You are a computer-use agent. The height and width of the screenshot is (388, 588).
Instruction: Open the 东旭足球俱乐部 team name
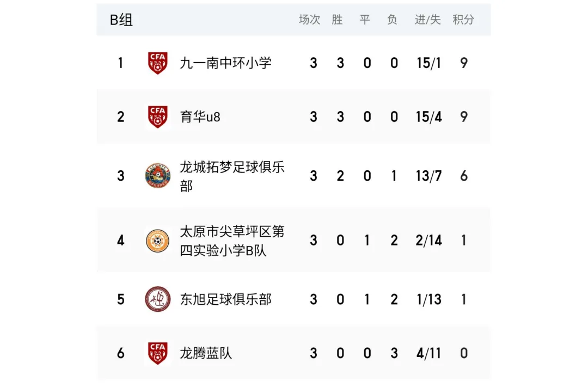coord(225,299)
